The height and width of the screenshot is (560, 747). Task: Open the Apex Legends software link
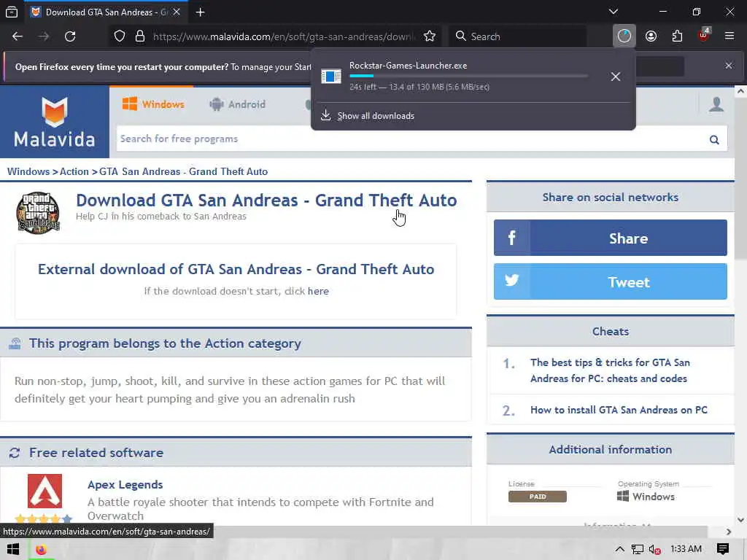pyautogui.click(x=125, y=484)
